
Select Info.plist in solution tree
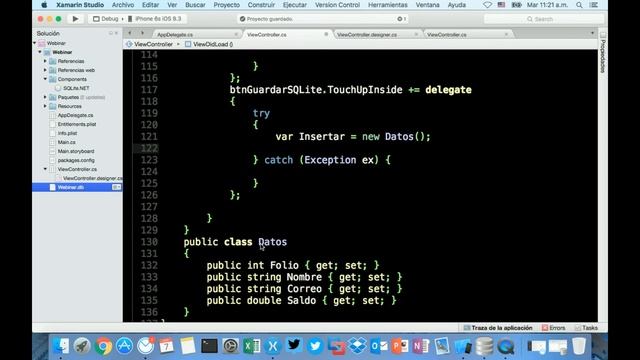coord(67,133)
